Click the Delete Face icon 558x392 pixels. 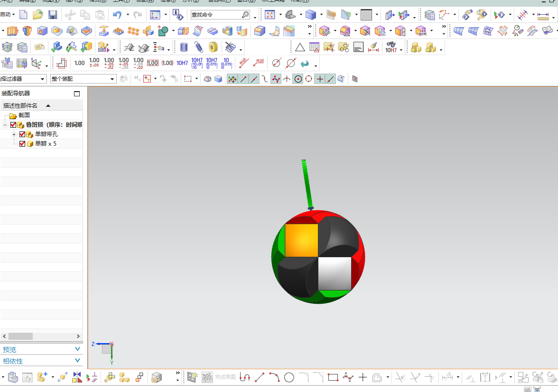[x=365, y=31]
